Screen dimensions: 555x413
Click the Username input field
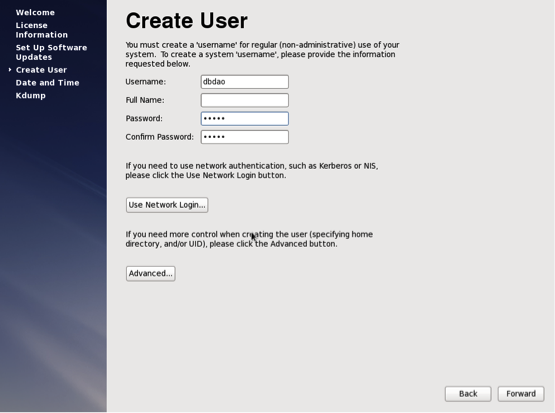coord(245,82)
